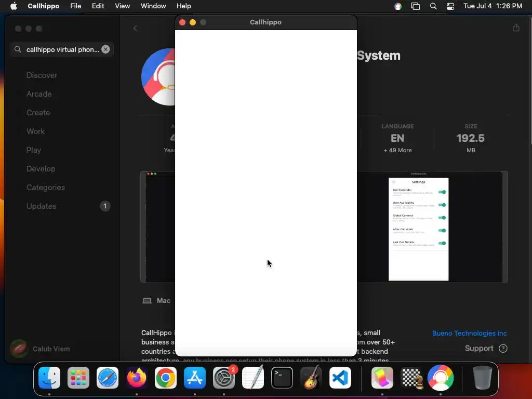Open Bueno Technologies Inc developer link
532x399 pixels.
[469, 333]
